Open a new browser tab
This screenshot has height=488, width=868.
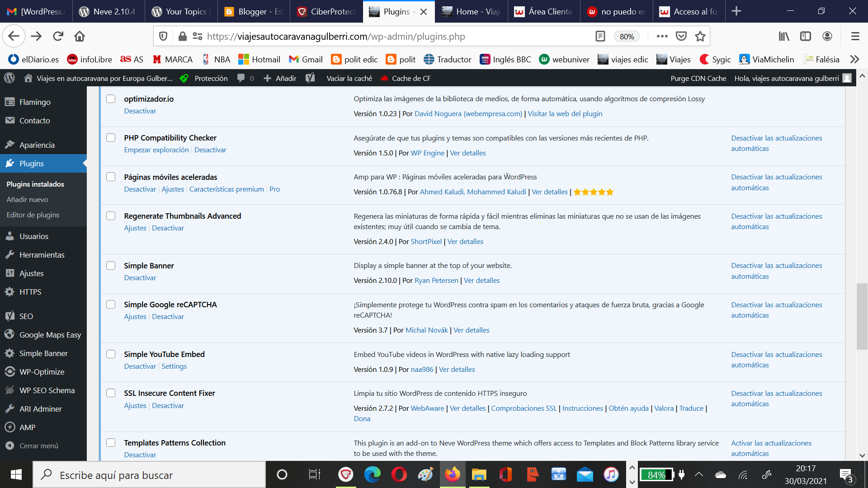(736, 11)
